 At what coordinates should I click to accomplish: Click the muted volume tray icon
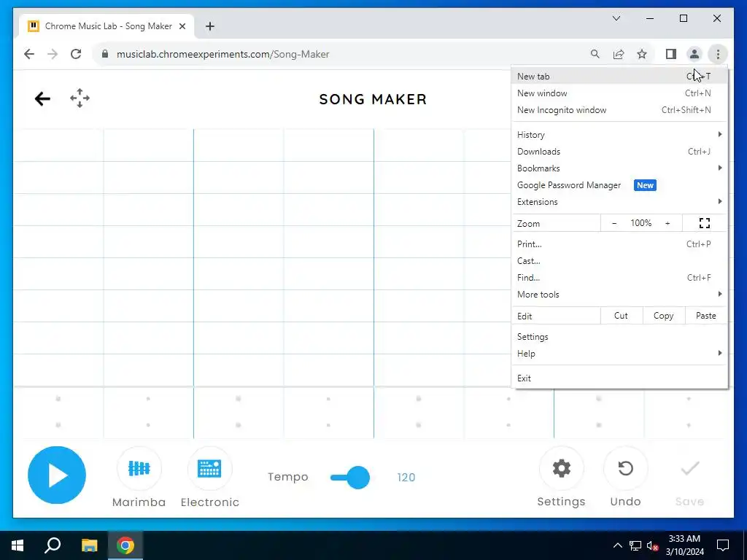[x=652, y=545]
